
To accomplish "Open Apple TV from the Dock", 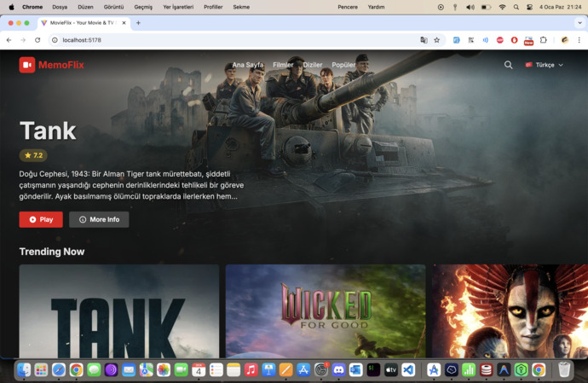I will click(391, 370).
